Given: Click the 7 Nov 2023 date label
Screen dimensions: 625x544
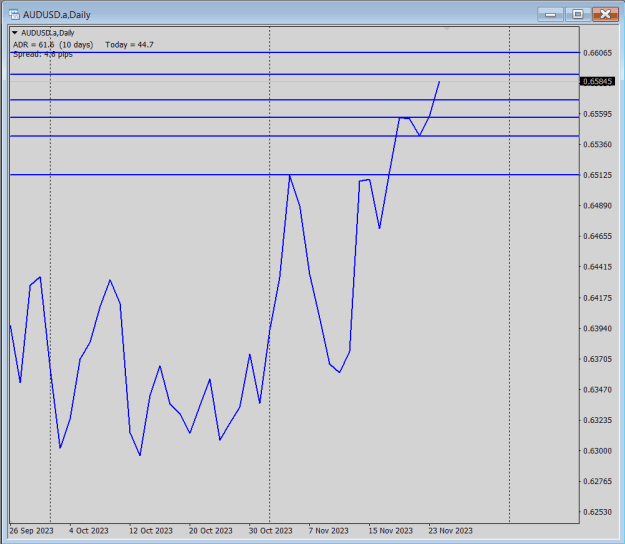Looking at the screenshot, I should click(x=328, y=531).
